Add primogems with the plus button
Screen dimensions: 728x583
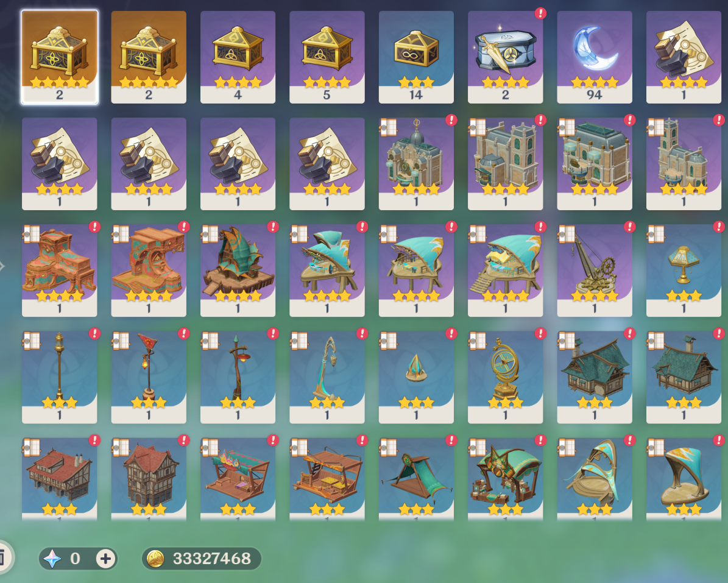pos(105,559)
